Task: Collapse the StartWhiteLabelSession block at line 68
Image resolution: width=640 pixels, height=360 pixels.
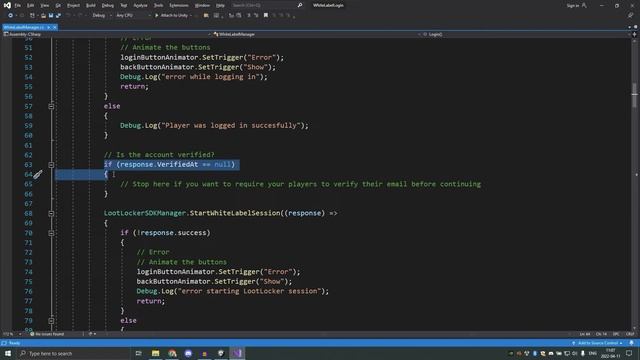Action: (x=51, y=213)
